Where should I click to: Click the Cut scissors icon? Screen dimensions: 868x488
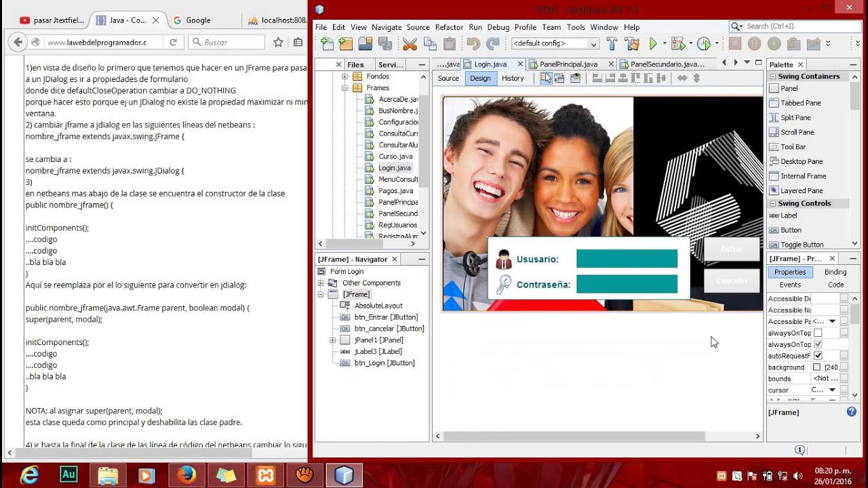coord(410,44)
